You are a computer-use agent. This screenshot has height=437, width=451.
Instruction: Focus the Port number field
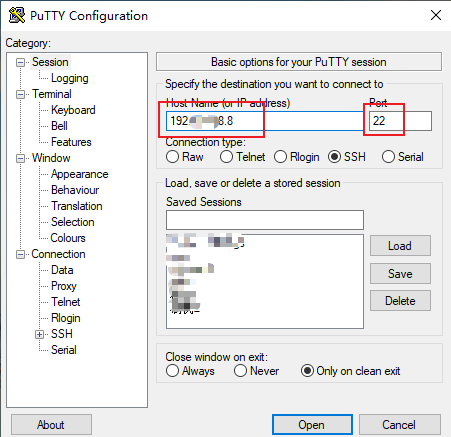(x=400, y=121)
